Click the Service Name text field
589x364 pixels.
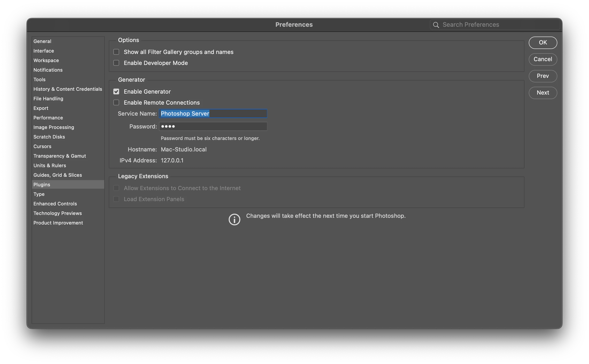pyautogui.click(x=213, y=114)
